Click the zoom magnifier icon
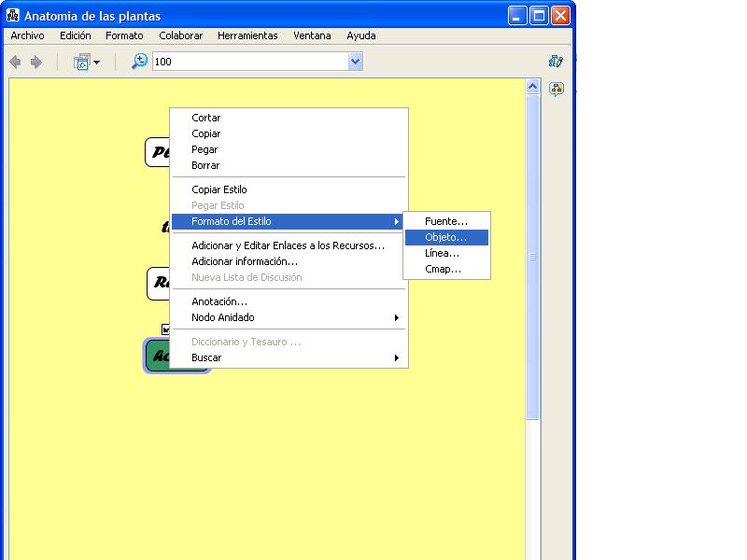 click(x=139, y=62)
